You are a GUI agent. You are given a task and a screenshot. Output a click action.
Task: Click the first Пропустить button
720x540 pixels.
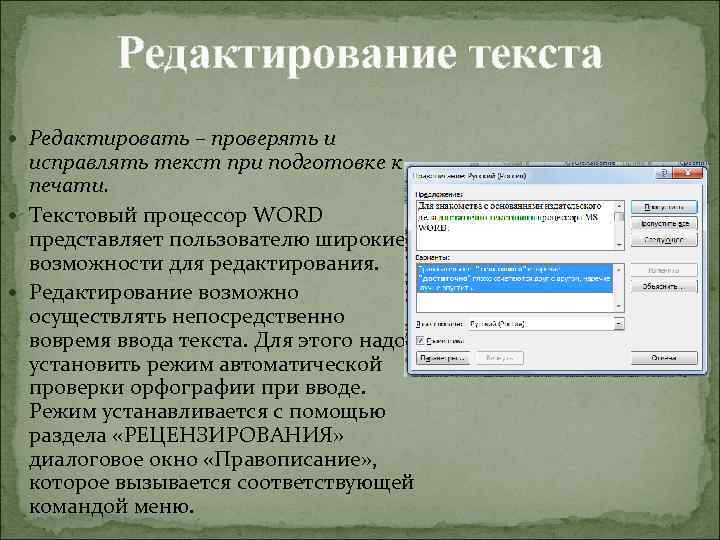pyautogui.click(x=664, y=207)
